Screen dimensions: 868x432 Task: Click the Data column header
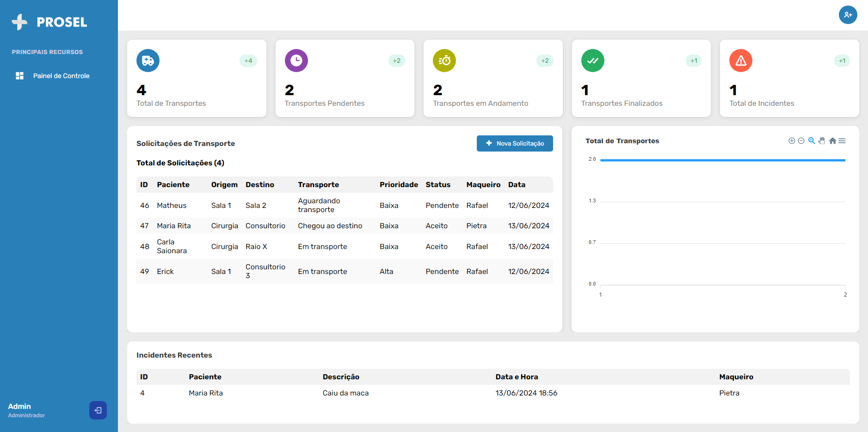coord(517,185)
